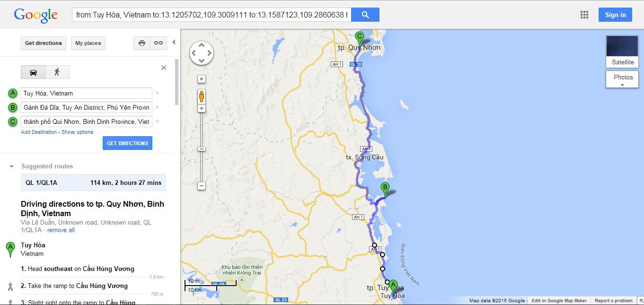Click the Show options link
The width and height of the screenshot is (644, 305).
coord(77,132)
